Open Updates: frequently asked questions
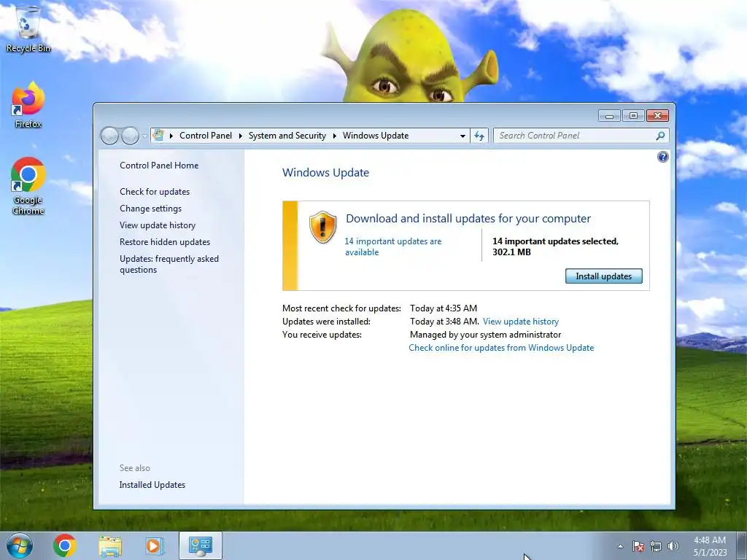 (169, 264)
